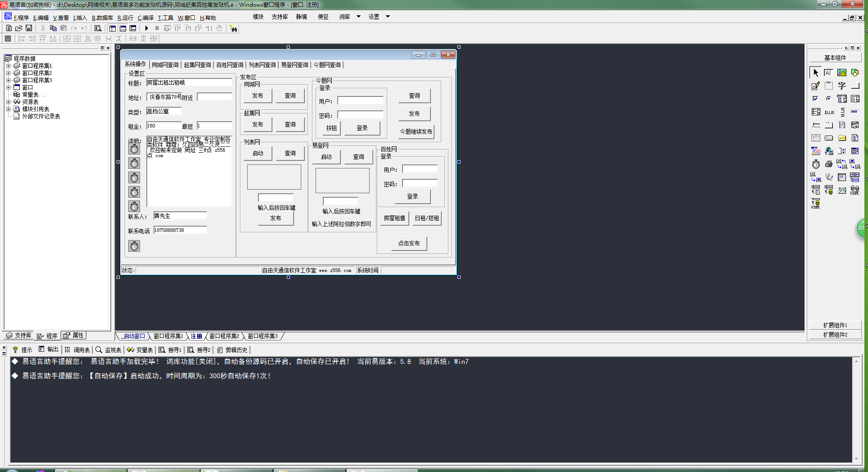
Task: Expand the 窗口 tree node
Action: [8, 87]
